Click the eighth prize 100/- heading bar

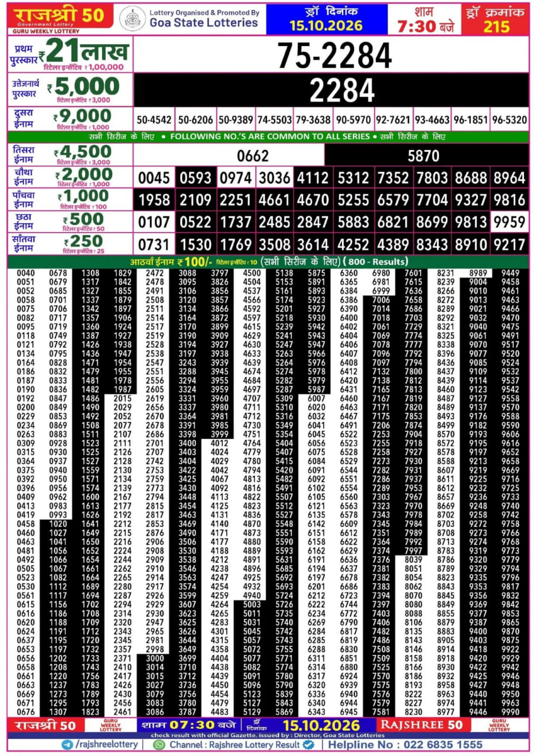click(268, 261)
